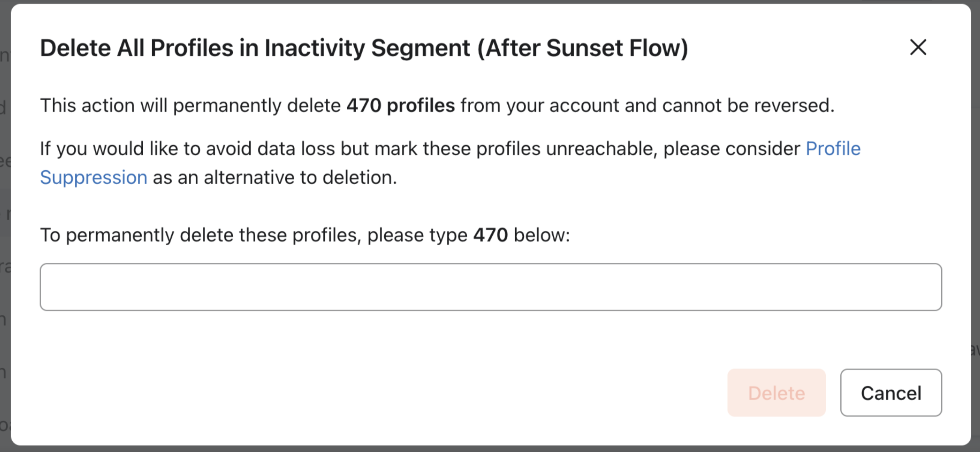Click the faded Delete button beside Cancel
980x452 pixels.
776,392
